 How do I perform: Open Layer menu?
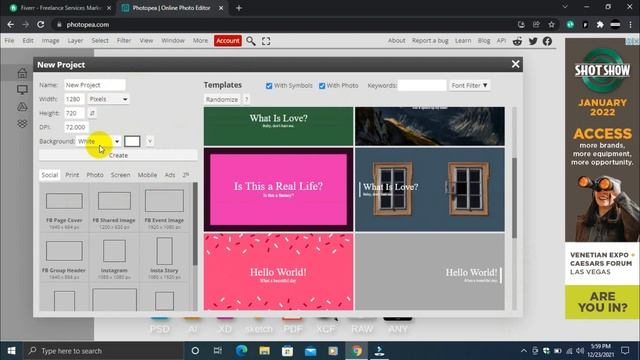click(75, 40)
